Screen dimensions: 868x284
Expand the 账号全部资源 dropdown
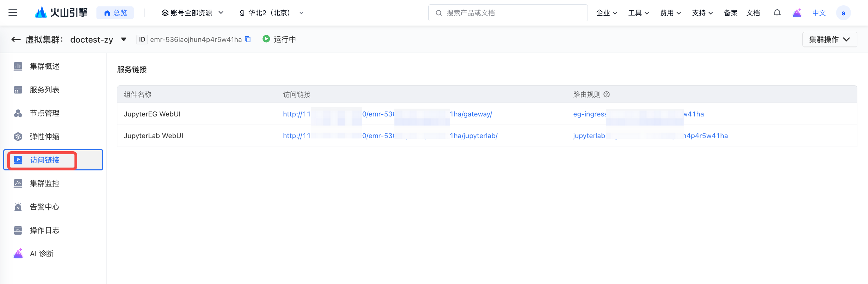[x=192, y=13]
